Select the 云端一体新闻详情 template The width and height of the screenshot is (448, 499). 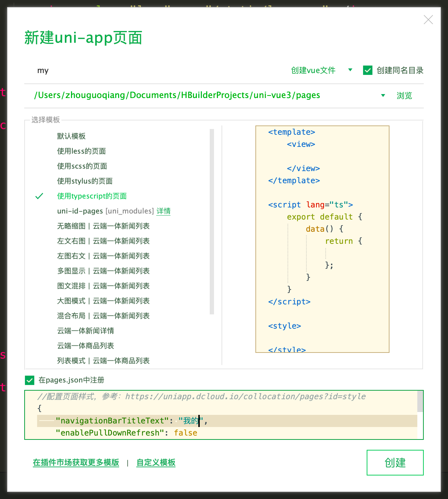[x=86, y=331]
